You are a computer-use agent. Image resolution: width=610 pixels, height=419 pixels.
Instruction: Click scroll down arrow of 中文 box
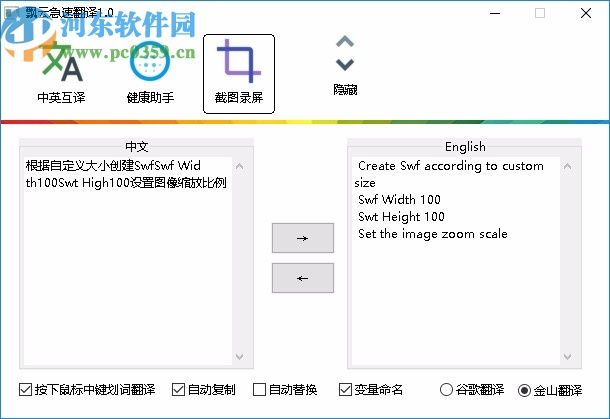click(240, 356)
